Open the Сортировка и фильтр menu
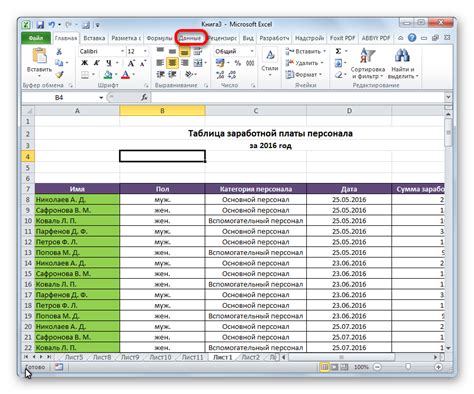Viewport: 474px width, 394px height. click(368, 63)
